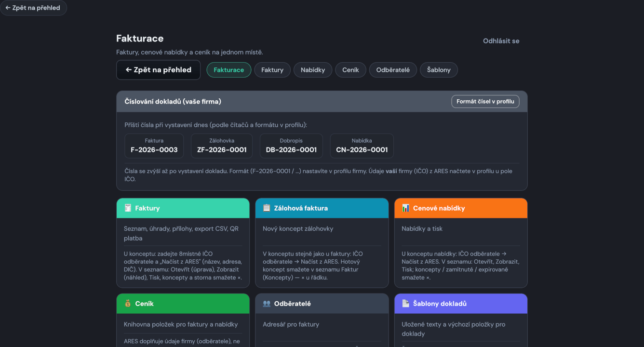Click the top-left Zpět na přehled link
644x347 pixels.
pyautogui.click(x=33, y=8)
